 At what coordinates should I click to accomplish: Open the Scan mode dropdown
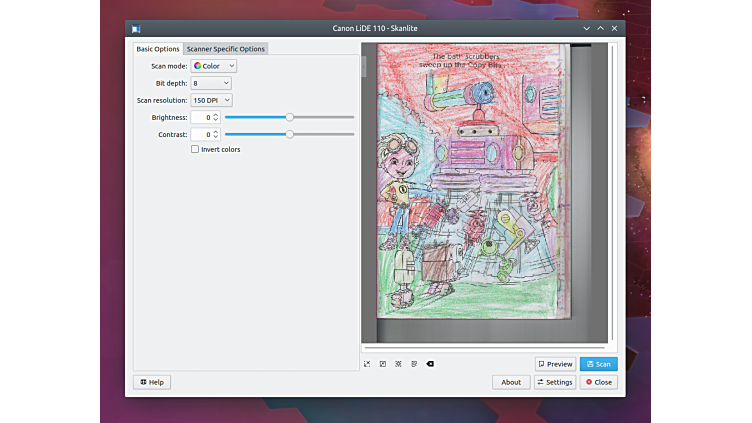(214, 66)
